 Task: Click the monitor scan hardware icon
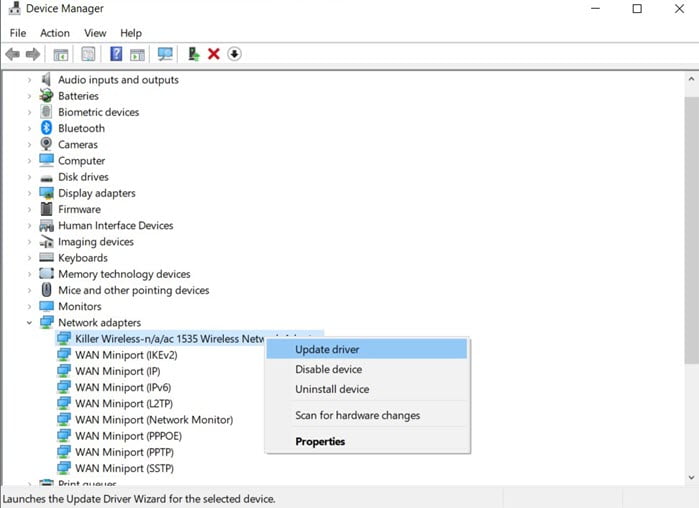[x=165, y=54]
